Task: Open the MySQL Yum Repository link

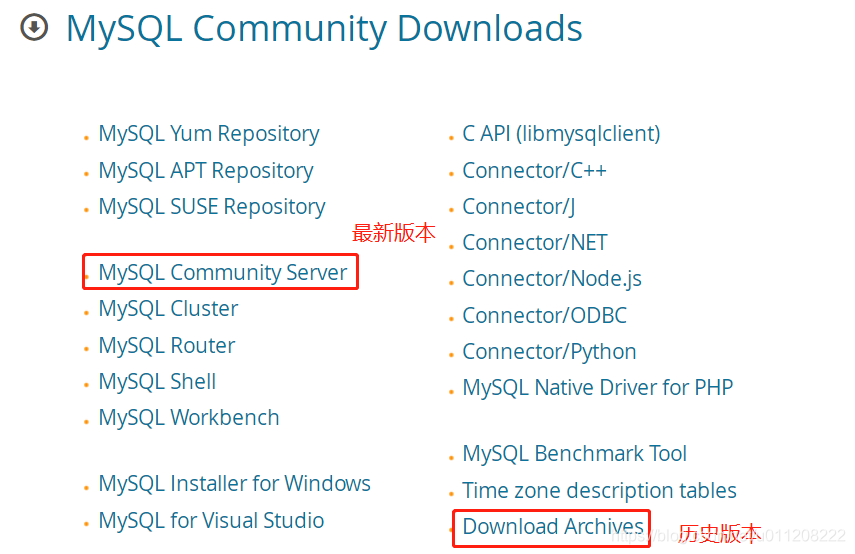Action: coord(209,134)
